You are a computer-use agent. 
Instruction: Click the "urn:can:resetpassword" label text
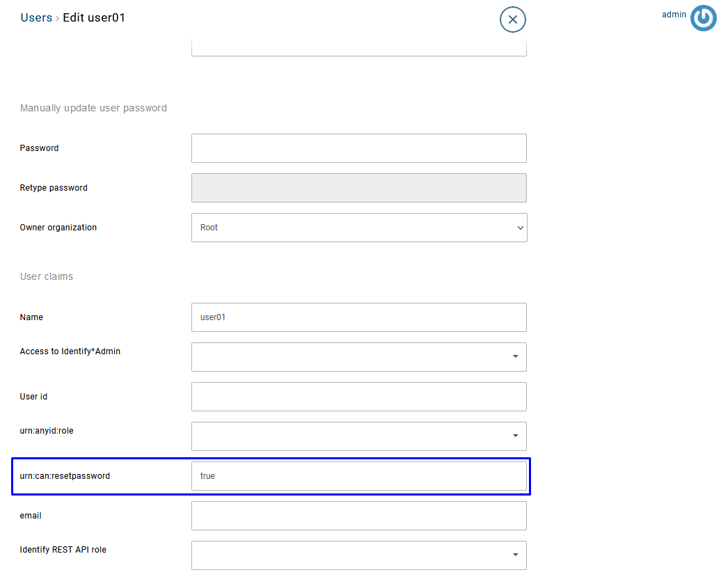pyautogui.click(x=65, y=476)
